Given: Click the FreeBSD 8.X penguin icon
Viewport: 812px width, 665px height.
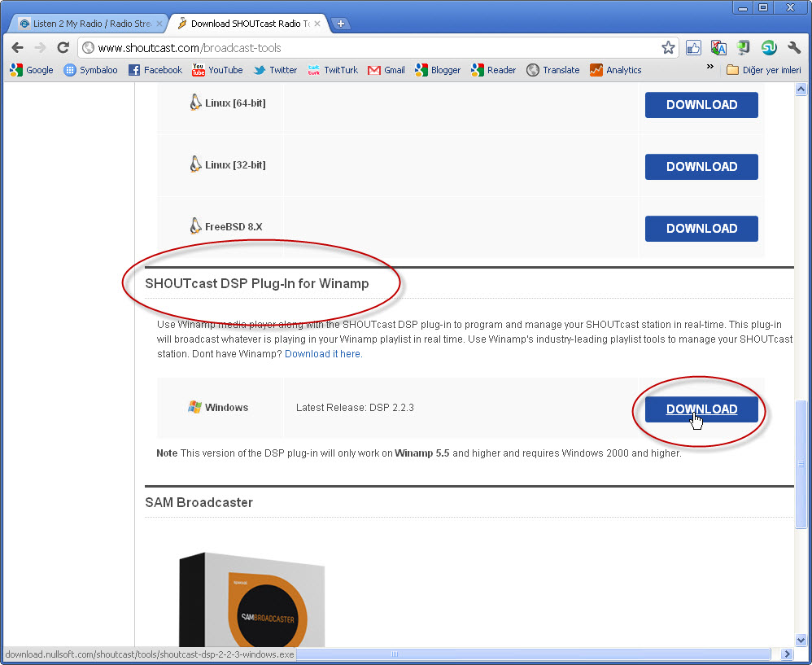Looking at the screenshot, I should [x=195, y=225].
